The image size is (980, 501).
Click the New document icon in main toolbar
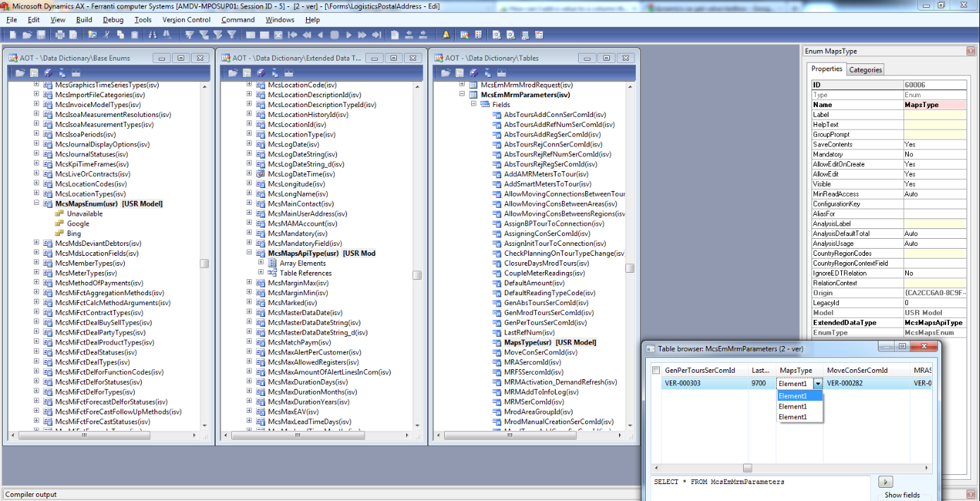[x=13, y=35]
